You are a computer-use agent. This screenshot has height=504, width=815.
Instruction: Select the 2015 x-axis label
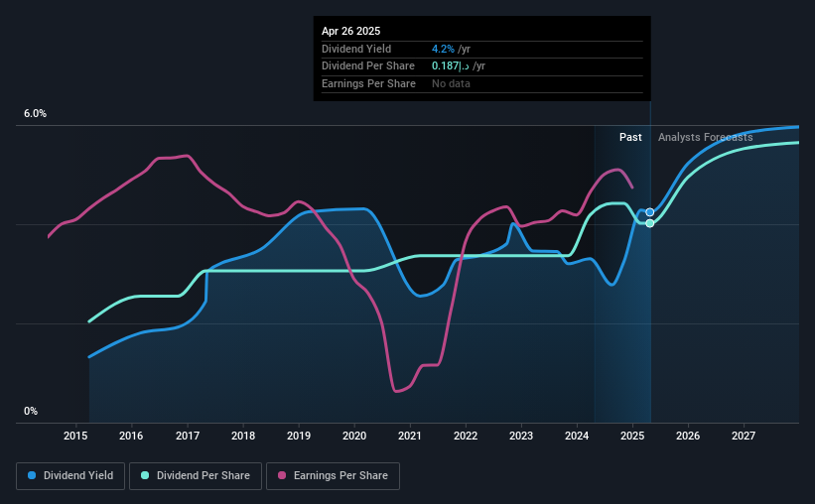coord(75,436)
